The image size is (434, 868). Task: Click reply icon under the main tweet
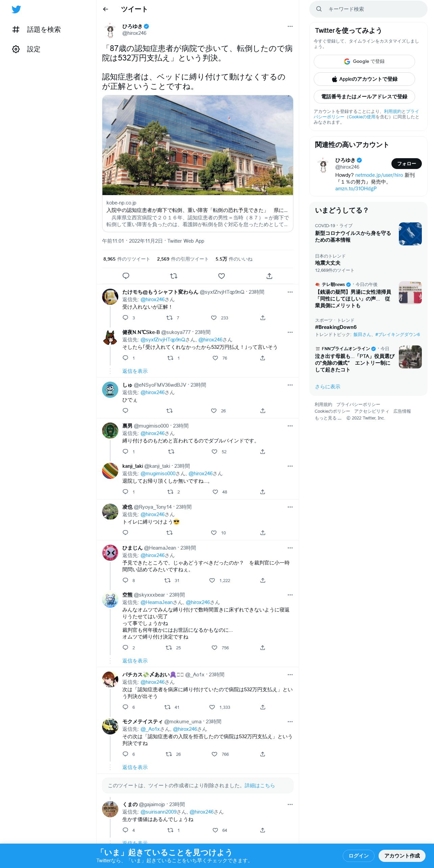[x=126, y=276]
